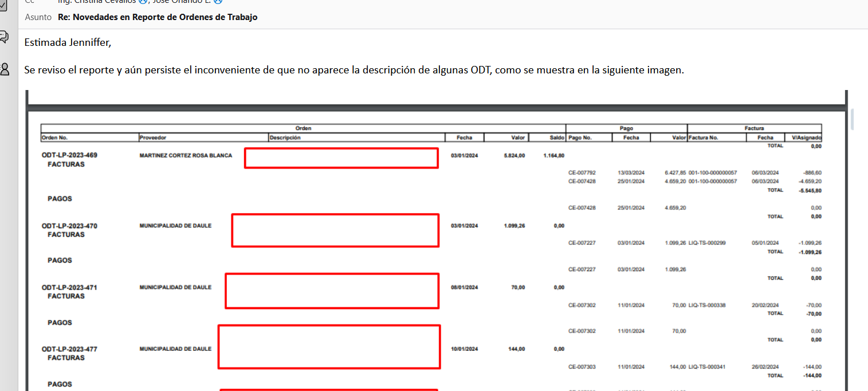Click the order number ODT-LP-2023-469

69,155
